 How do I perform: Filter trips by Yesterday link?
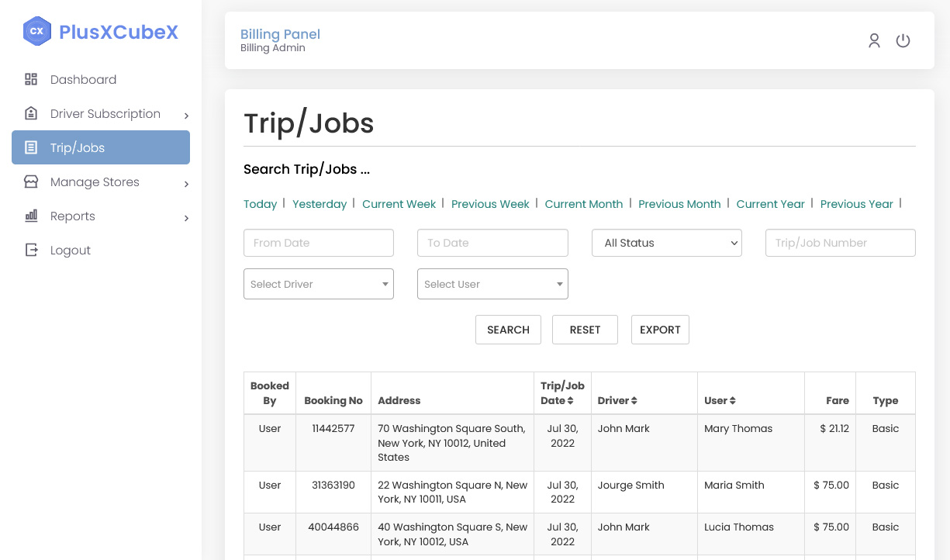click(320, 204)
